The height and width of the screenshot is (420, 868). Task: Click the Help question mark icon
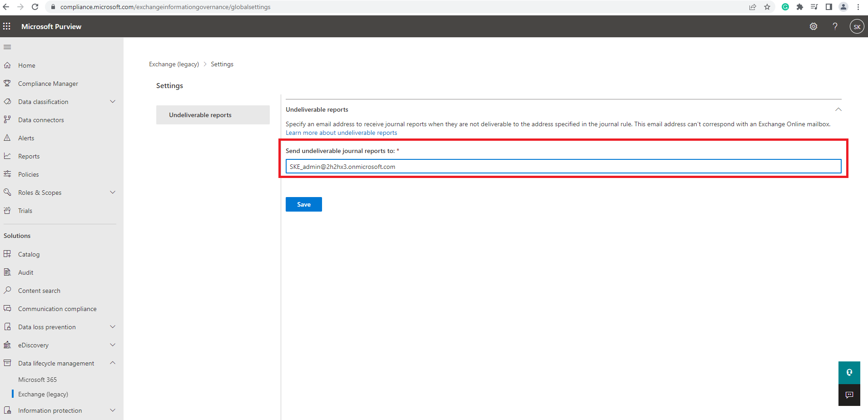click(x=835, y=26)
